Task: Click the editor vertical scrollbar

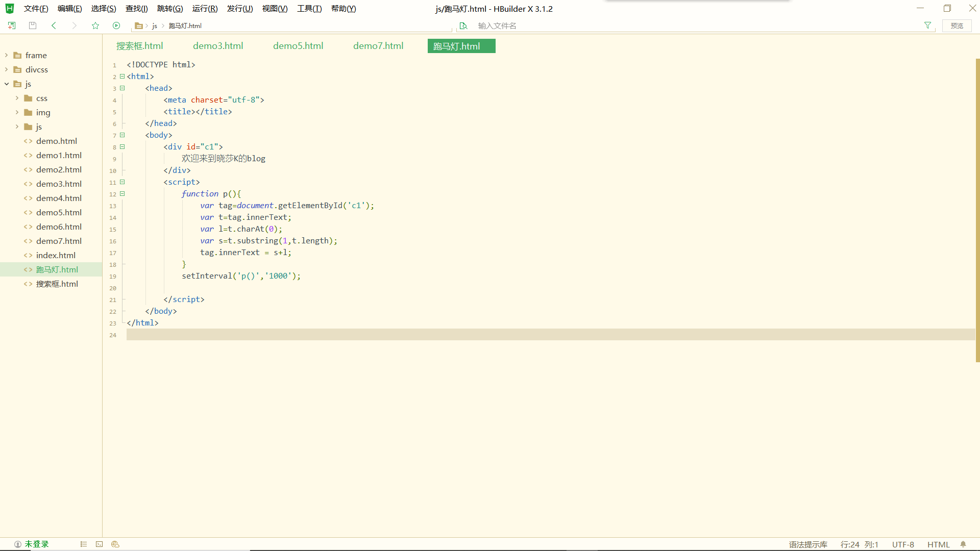Action: coord(977,210)
